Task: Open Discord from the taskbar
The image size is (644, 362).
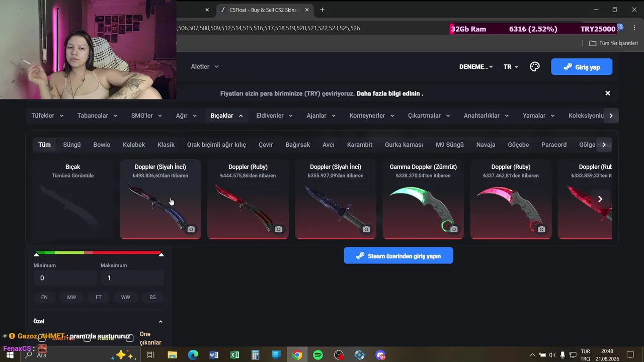Action: [x=380, y=355]
